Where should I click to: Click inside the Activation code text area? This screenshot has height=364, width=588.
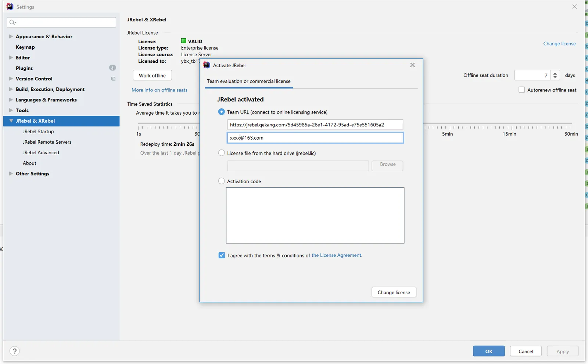(315, 215)
